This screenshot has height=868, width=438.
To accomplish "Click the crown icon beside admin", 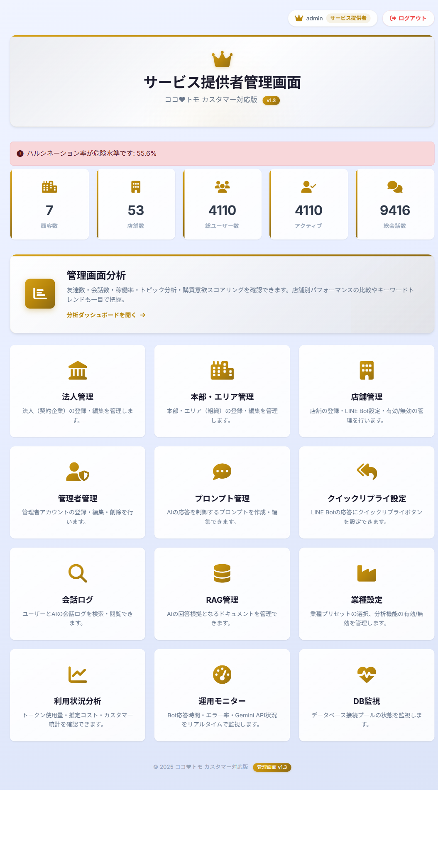I will [299, 18].
